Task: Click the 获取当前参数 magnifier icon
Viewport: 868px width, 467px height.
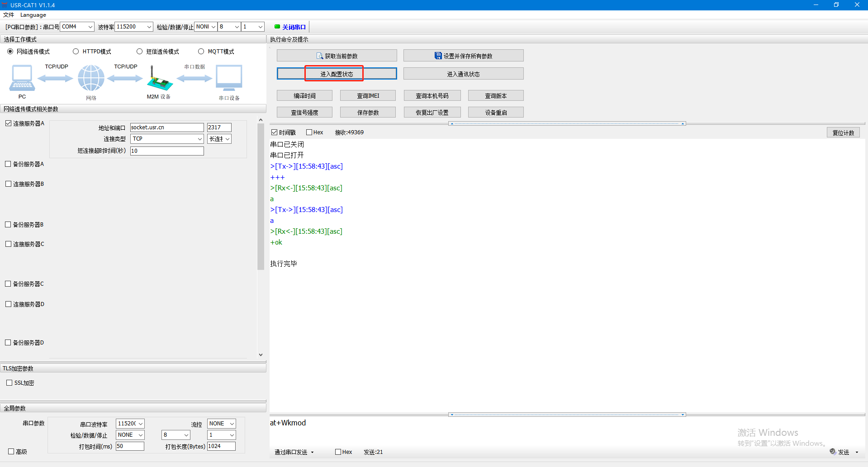Action: (x=320, y=56)
